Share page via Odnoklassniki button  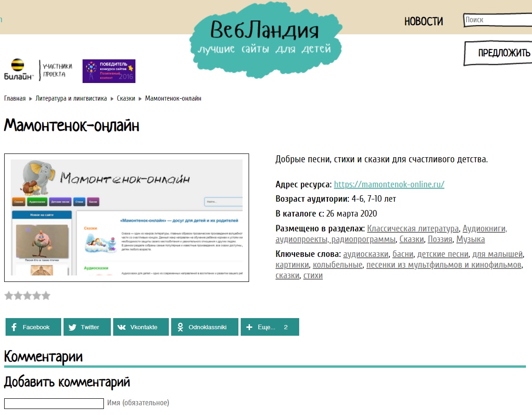205,327
